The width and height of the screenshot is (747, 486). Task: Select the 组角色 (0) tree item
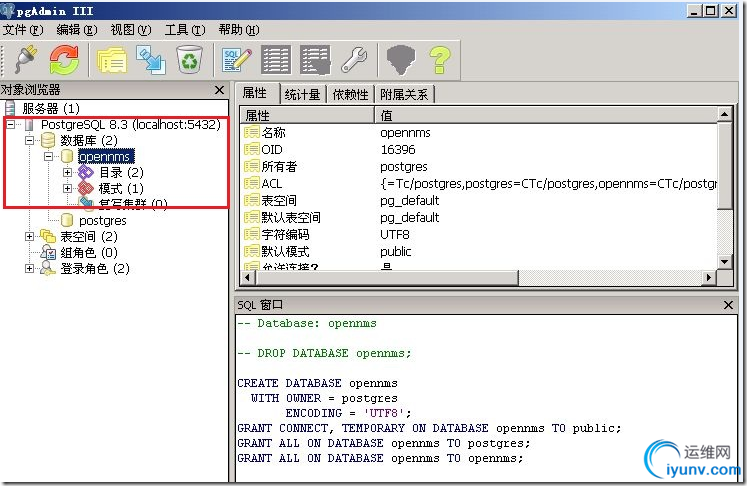coord(89,252)
